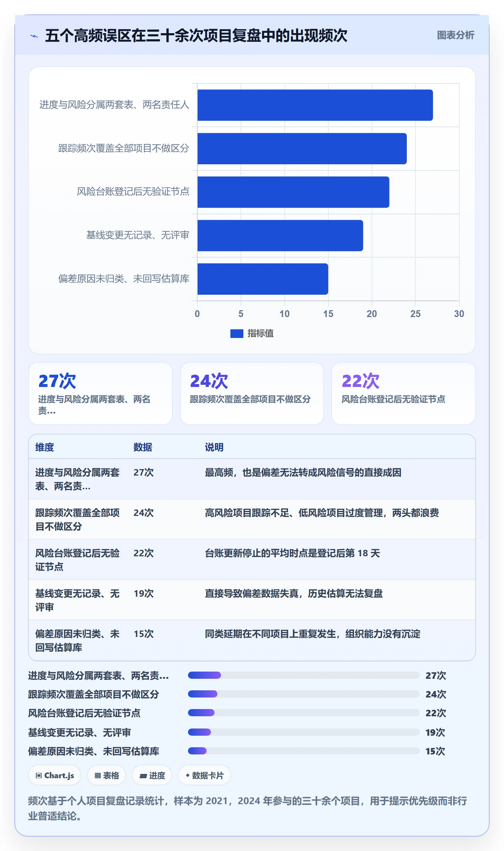The image size is (504, 851).
Task: Click the 图表分析 label in header
Action: pyautogui.click(x=455, y=35)
